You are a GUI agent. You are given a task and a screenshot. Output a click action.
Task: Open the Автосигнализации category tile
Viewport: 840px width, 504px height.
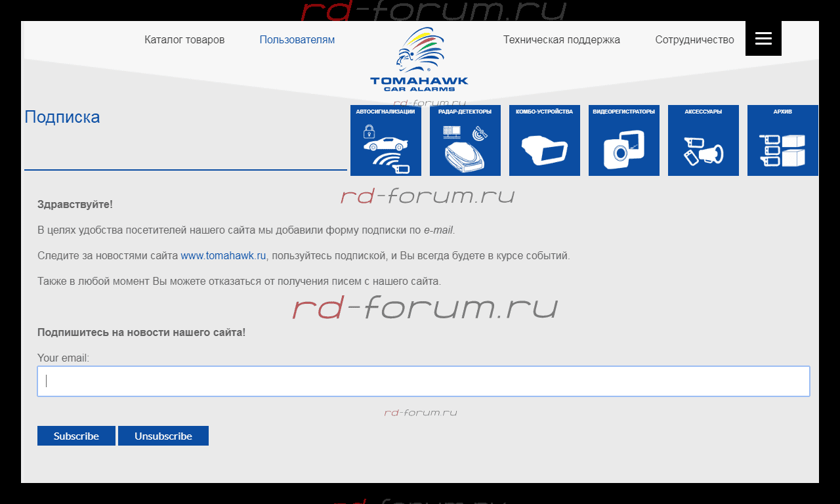click(x=386, y=140)
